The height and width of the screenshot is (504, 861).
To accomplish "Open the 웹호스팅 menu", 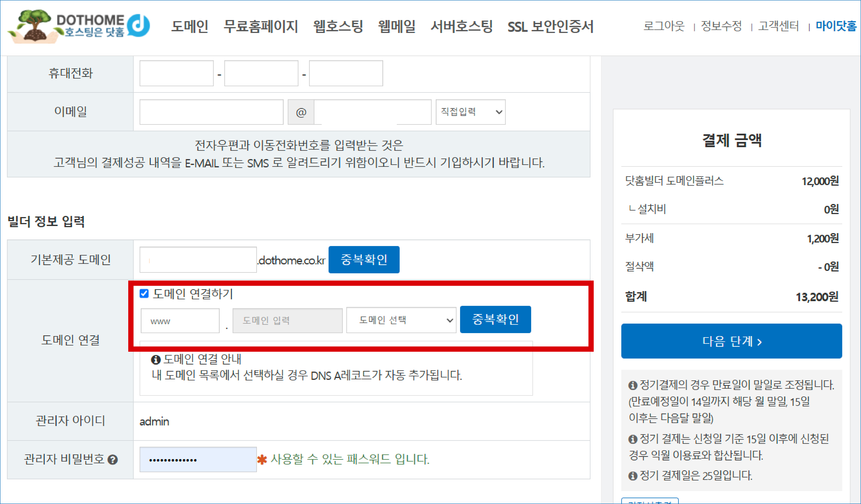I will tap(338, 26).
